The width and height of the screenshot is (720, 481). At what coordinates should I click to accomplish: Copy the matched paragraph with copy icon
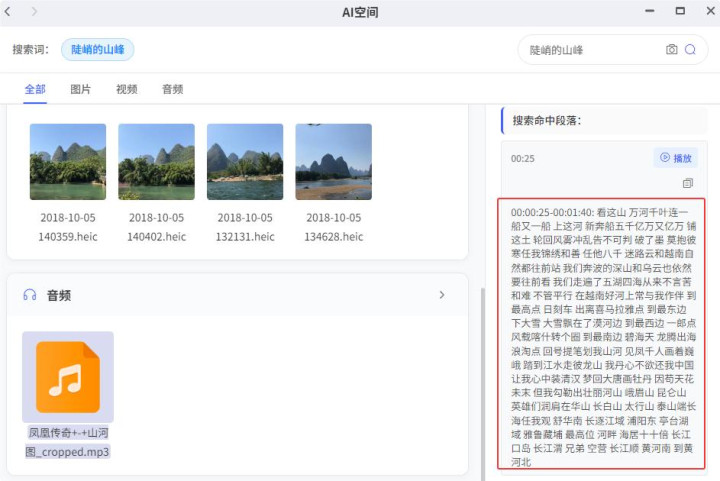687,184
